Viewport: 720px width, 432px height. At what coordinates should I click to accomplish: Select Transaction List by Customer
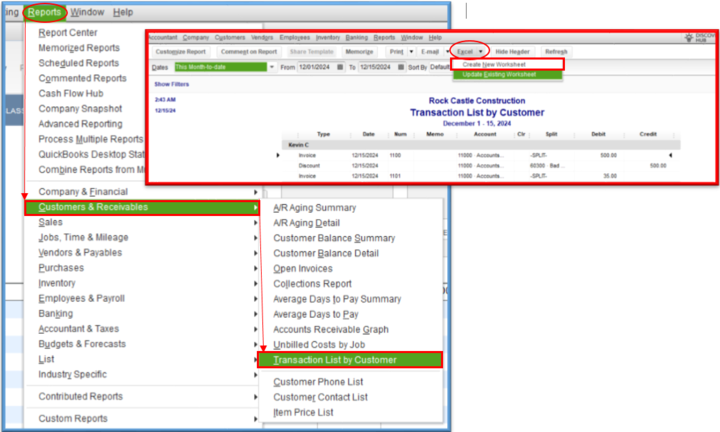(x=350, y=360)
